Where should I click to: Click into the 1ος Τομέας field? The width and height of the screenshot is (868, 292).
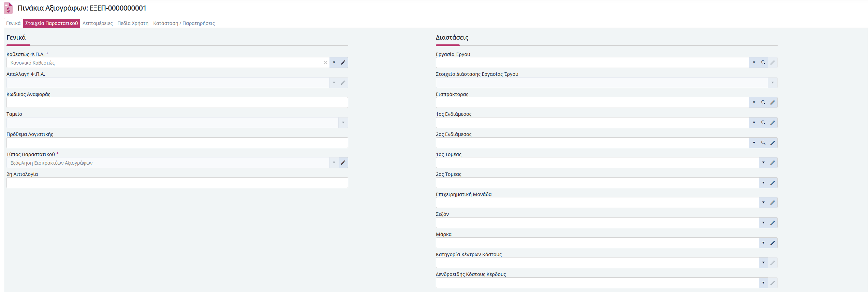coord(597,163)
